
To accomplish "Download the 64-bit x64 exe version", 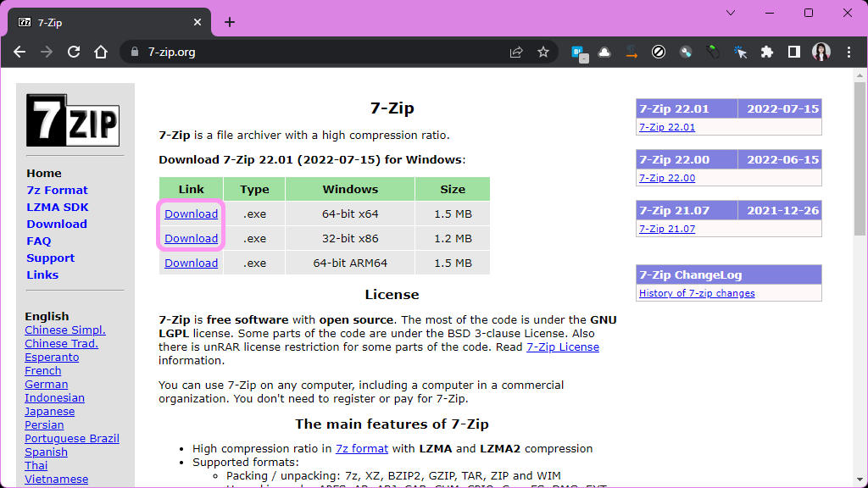I will [191, 213].
